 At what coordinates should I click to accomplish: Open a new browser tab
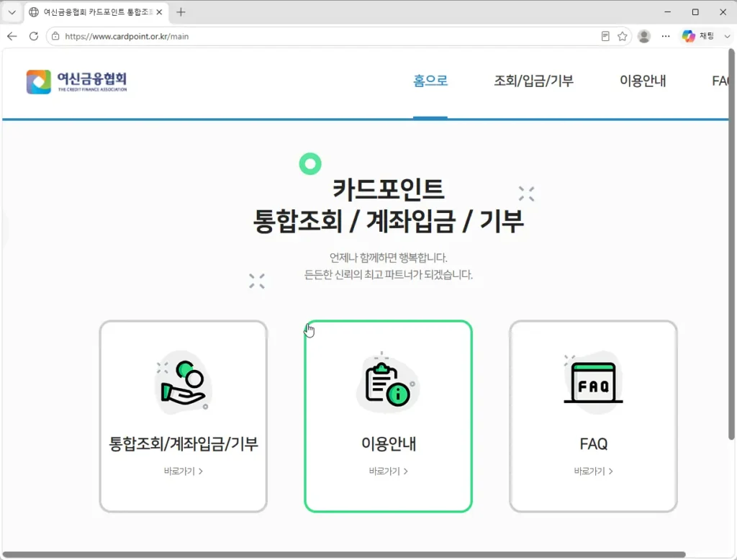(181, 12)
